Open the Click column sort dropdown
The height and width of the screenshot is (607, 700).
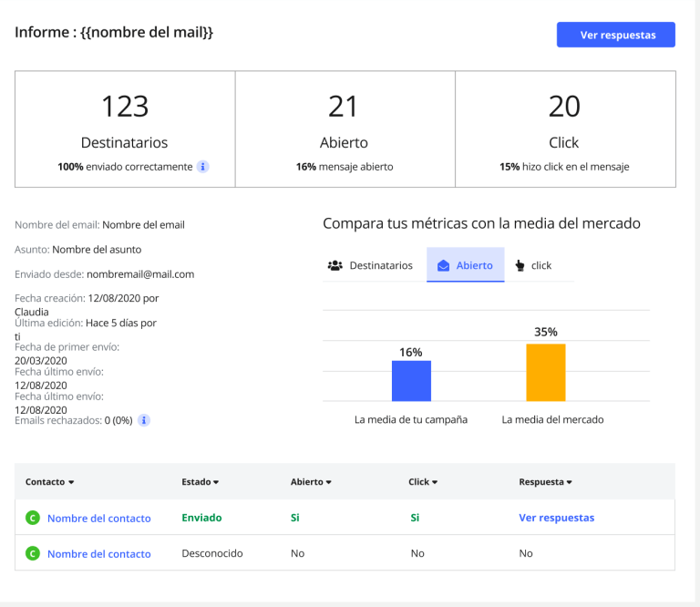coord(435,482)
